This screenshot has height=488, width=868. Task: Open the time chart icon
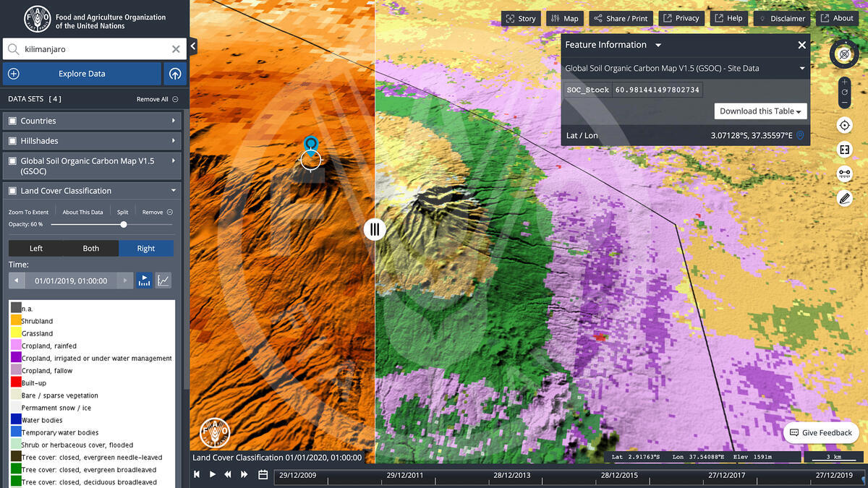163,281
